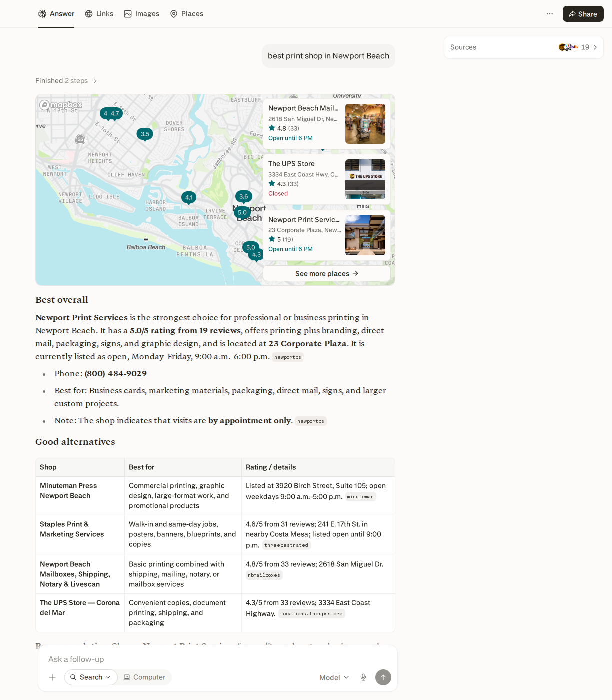Viewport: 612px width, 700px height.
Task: Toggle Computer mode in input bar
Action: coord(145,677)
